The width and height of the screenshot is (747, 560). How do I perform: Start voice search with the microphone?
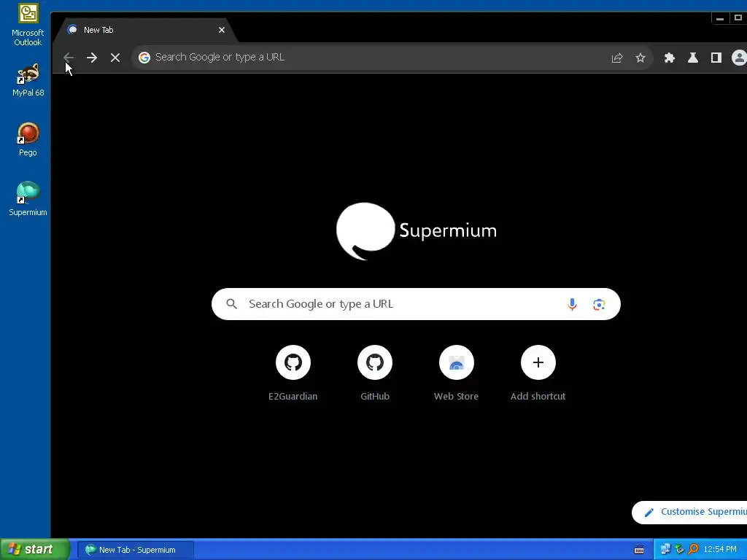click(x=572, y=304)
